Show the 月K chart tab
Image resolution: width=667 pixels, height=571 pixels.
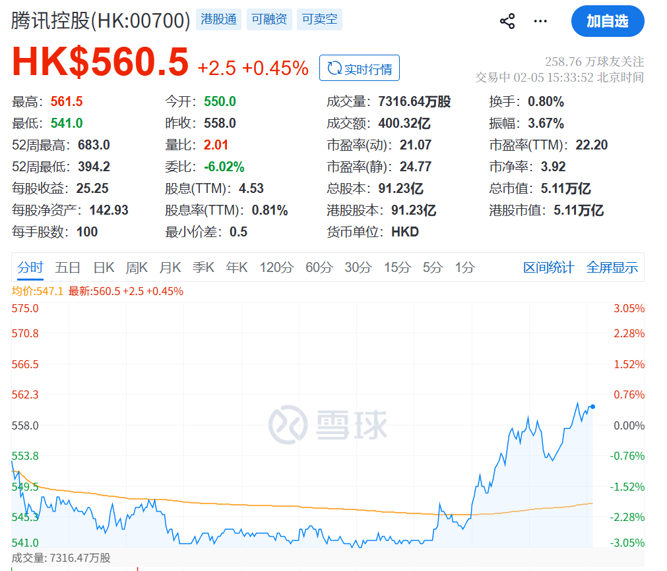170,267
